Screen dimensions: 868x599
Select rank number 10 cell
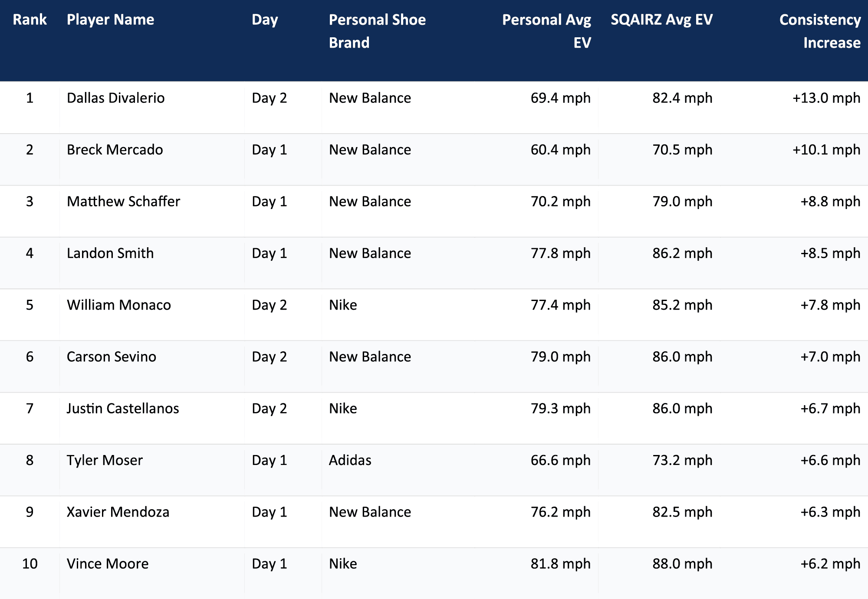30,564
